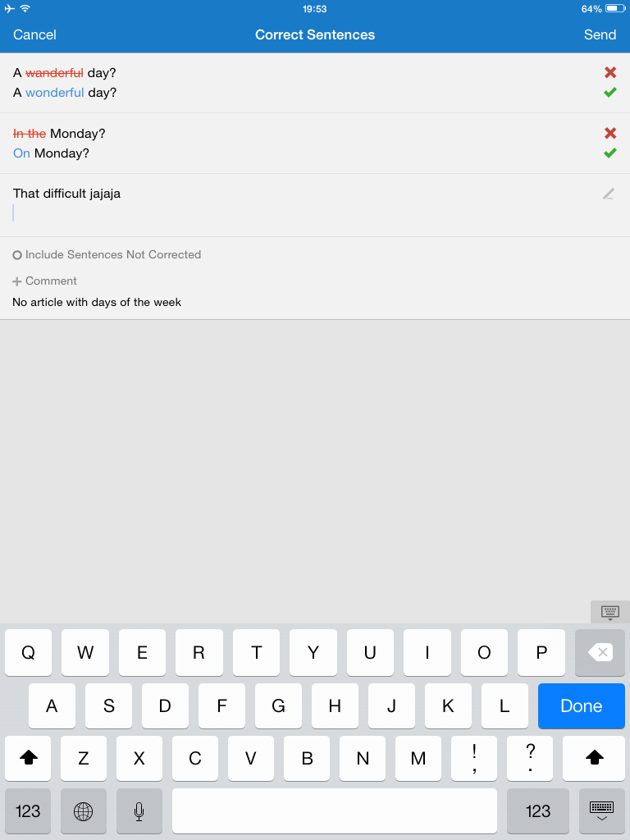Tap the plus icon next to Comment

point(17,281)
